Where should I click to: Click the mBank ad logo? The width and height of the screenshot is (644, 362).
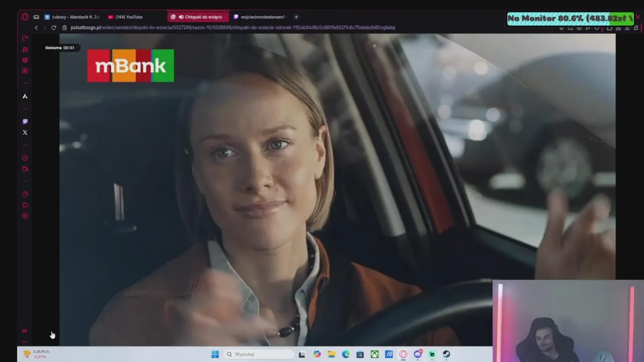tap(130, 65)
